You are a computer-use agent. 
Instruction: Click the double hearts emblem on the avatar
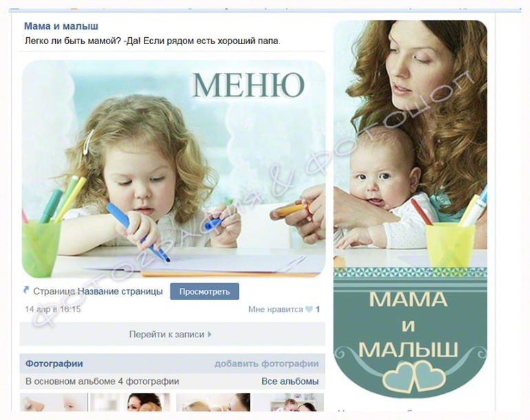coord(414,376)
